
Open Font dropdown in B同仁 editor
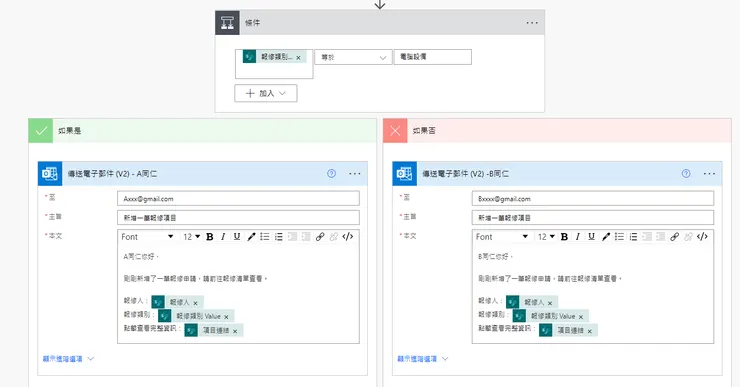point(502,236)
